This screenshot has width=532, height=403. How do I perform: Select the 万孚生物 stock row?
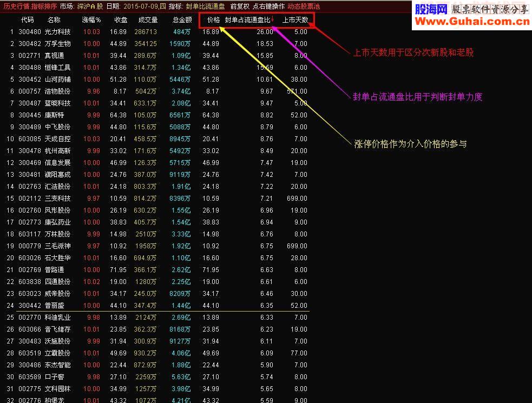(x=158, y=44)
